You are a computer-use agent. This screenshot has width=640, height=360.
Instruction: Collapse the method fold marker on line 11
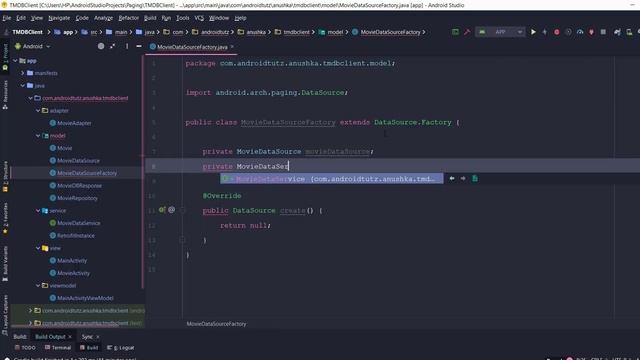182,211
